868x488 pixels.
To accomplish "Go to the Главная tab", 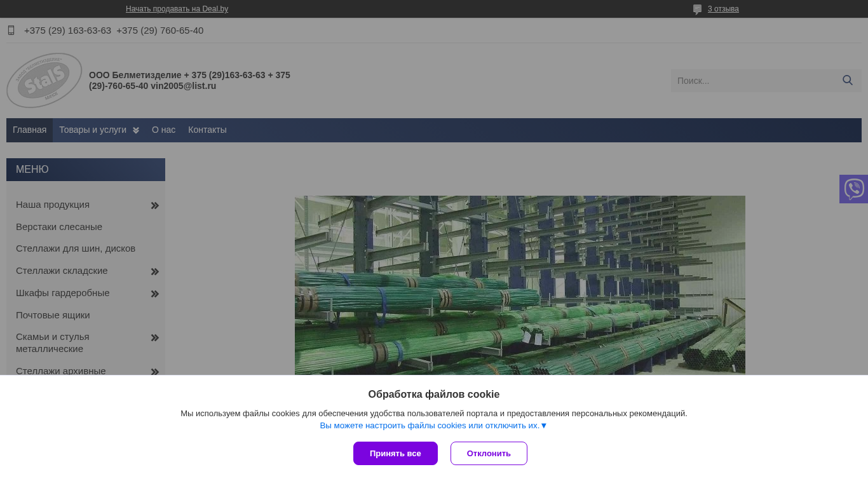I will (x=30, y=130).
